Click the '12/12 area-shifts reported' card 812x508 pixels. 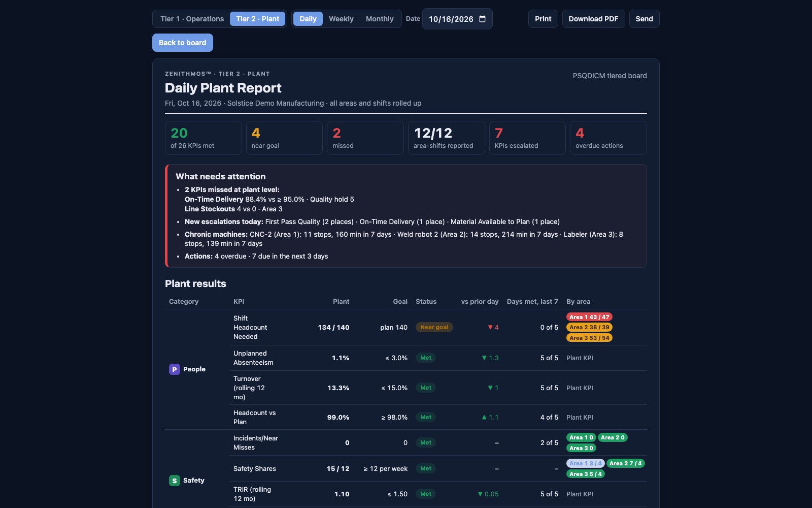pyautogui.click(x=447, y=138)
